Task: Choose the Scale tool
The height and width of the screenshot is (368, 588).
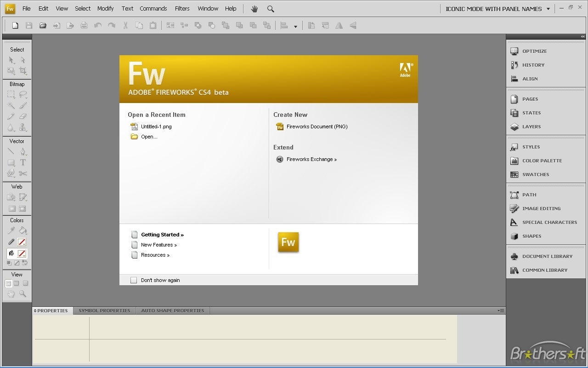Action: coord(11,71)
